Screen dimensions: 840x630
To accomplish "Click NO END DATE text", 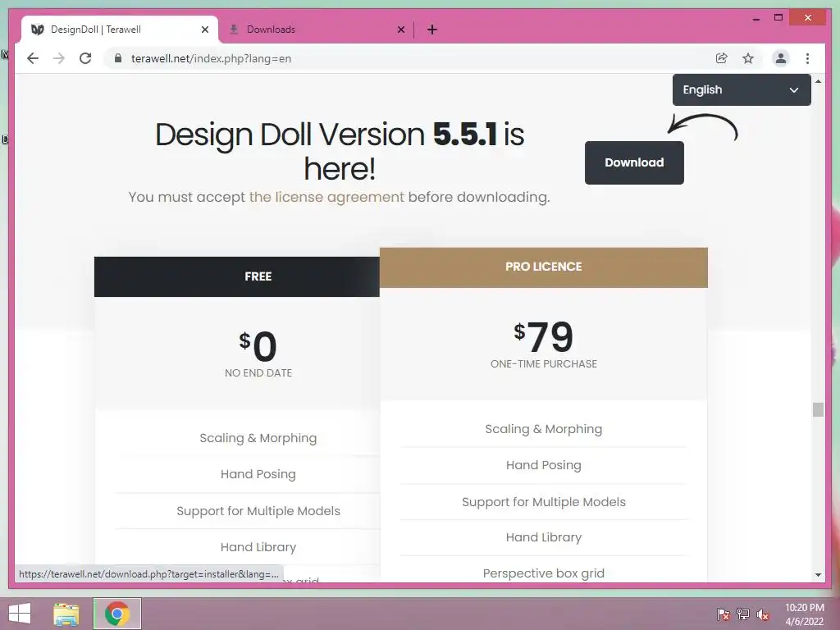I will pos(258,373).
